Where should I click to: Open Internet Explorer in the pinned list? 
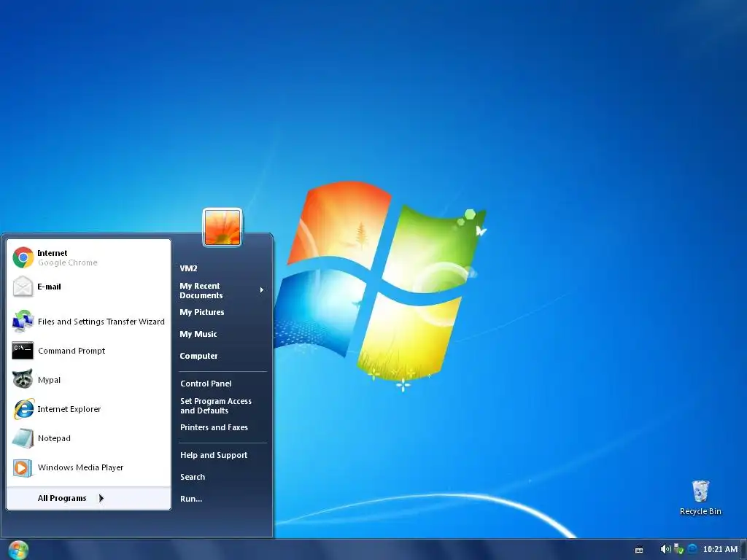point(88,409)
